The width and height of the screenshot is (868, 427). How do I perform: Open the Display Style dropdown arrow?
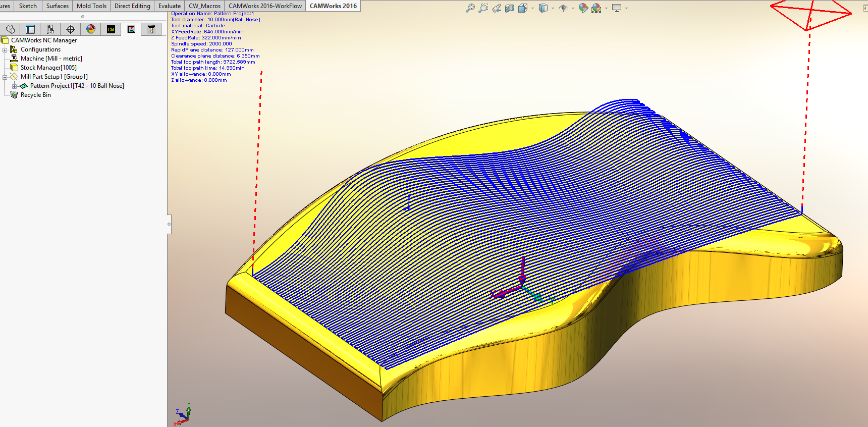pos(553,8)
